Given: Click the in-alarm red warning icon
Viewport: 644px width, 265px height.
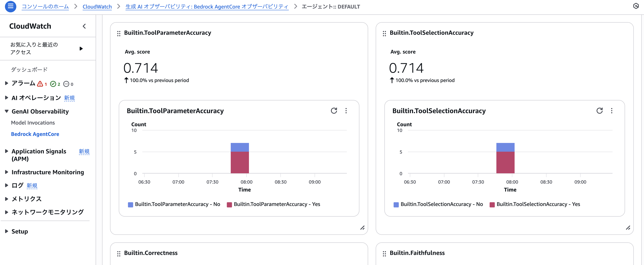Looking at the screenshot, I should 40,84.
